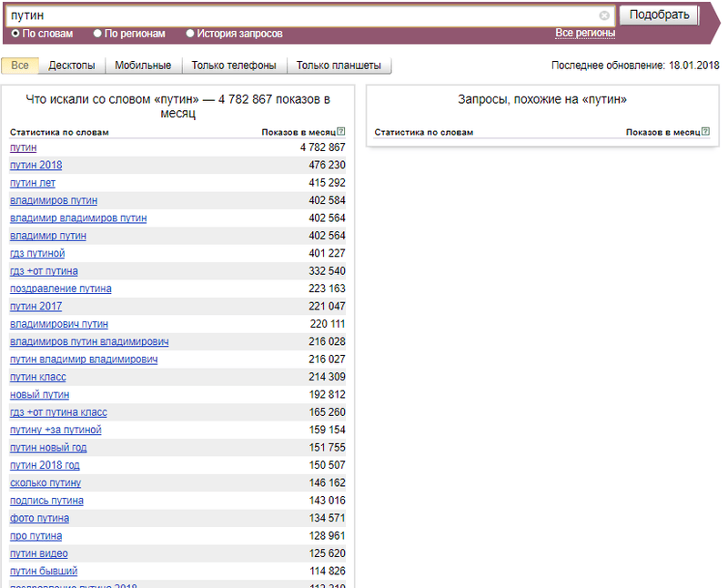Switch to the 'Только телефоны' tab

[x=234, y=66]
